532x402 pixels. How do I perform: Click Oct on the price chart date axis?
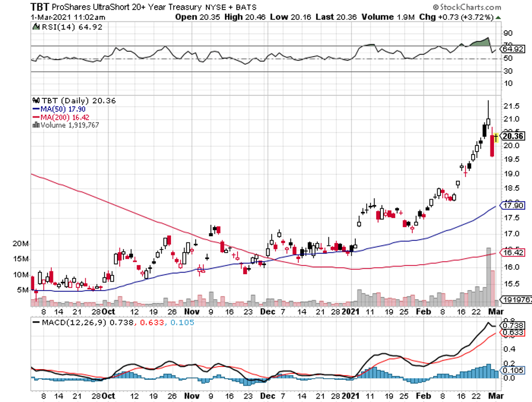click(x=109, y=312)
